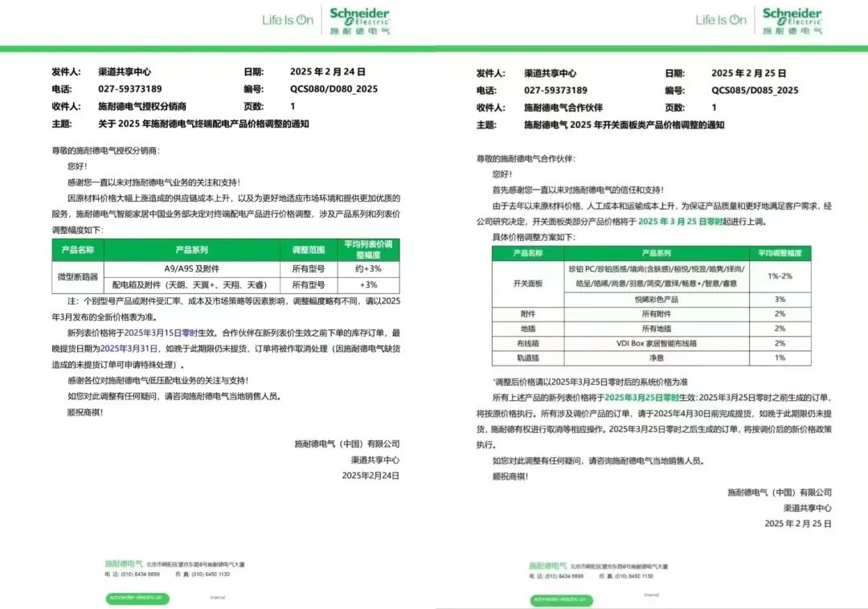This screenshot has height=609, width=868.
Task: Select the 所有地插 table cell
Action: tap(657, 329)
